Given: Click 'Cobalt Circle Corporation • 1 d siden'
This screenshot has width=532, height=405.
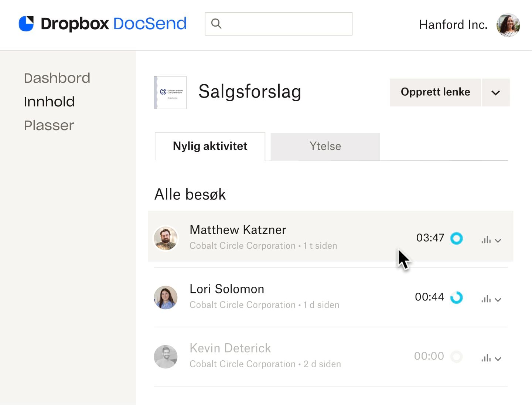Looking at the screenshot, I should tap(265, 305).
